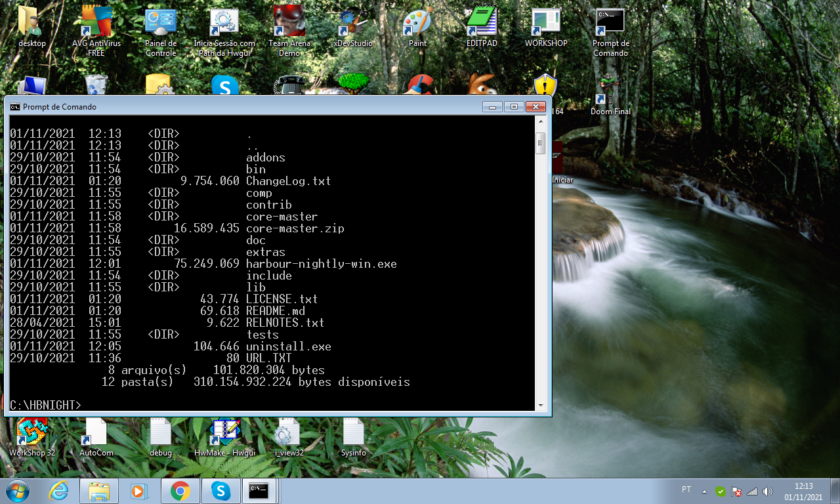Click the Windows Start button
The width and height of the screenshot is (840, 504).
coord(18,491)
